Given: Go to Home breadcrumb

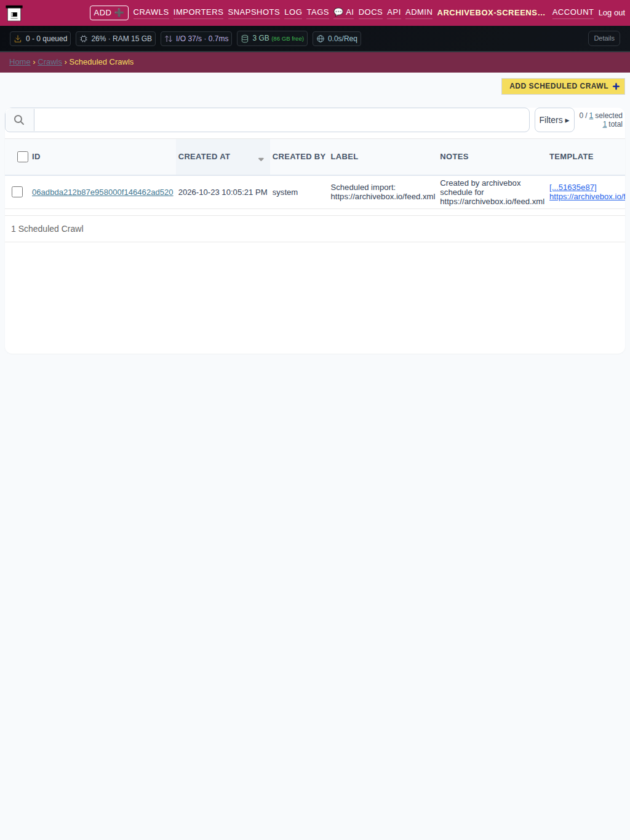Looking at the screenshot, I should 20,62.
